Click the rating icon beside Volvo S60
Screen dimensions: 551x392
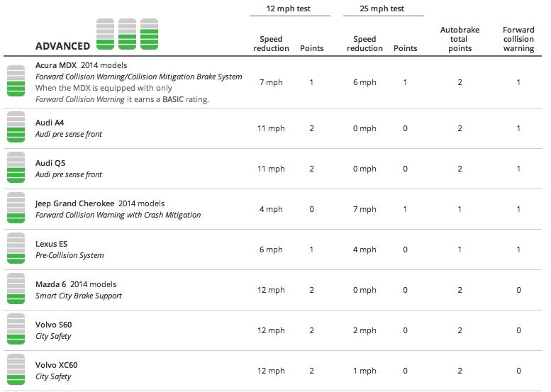pos(16,329)
